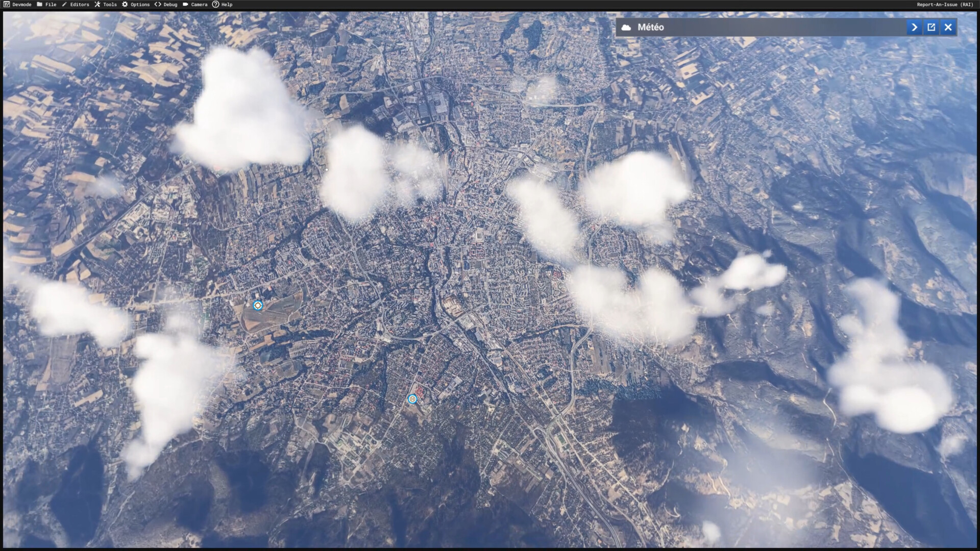Pop out the Météo panel into window
Screen dimensions: 980x551
[x=931, y=28]
